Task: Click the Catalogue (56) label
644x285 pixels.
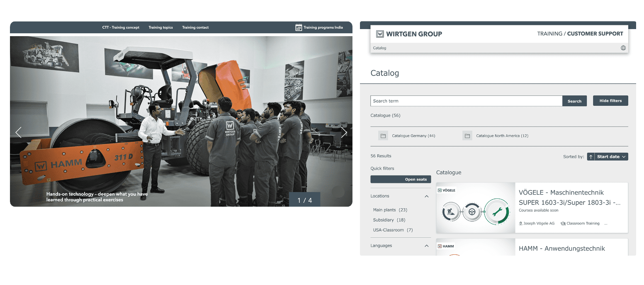Action: (385, 115)
